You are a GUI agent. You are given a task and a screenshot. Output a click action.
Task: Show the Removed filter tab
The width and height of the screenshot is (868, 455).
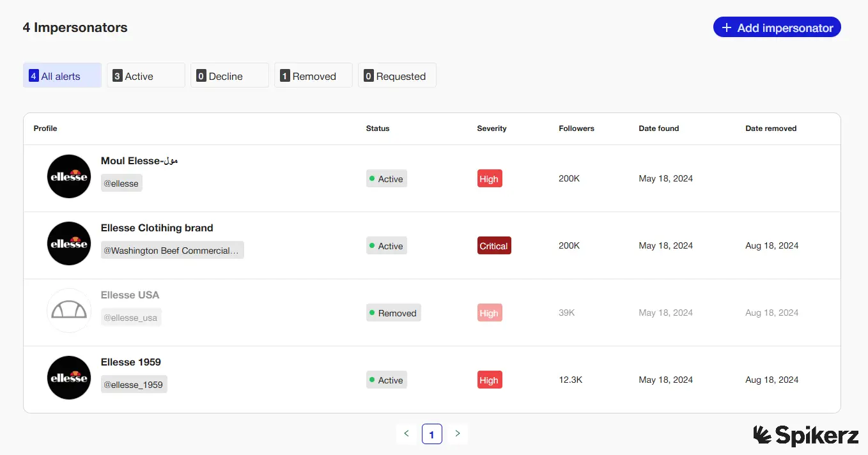313,75
